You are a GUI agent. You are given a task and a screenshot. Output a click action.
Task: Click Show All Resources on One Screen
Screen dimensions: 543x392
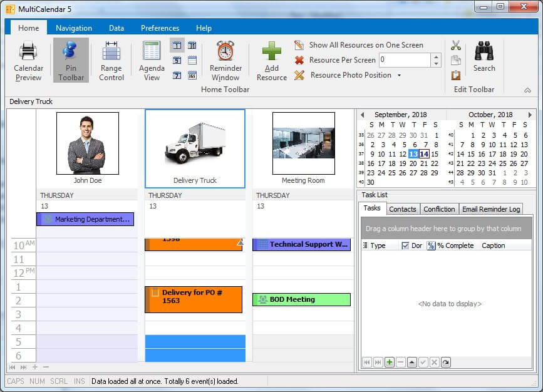366,45
